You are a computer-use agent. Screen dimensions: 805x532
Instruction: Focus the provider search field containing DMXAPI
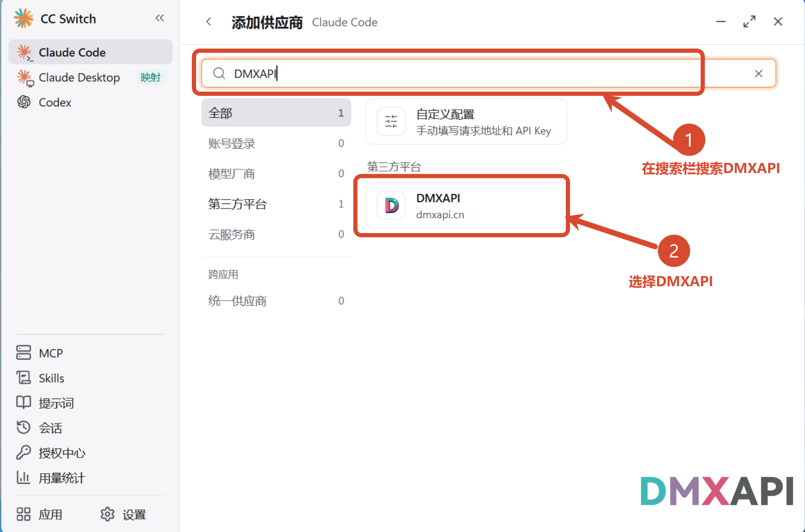(x=488, y=73)
